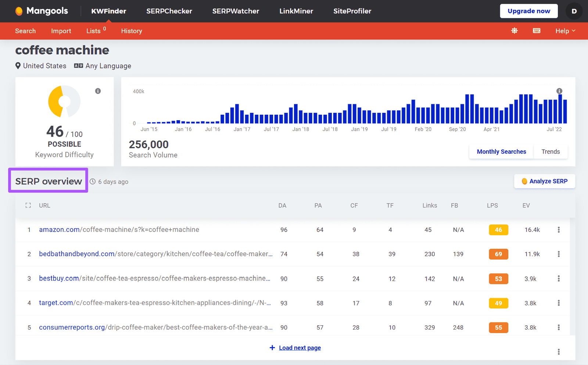Click Load next page link
Viewport: 588px width, 365px height.
click(300, 348)
